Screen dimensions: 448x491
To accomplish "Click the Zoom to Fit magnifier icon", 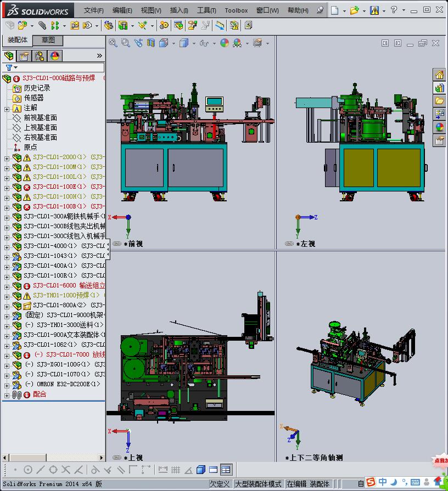I will click(113, 43).
